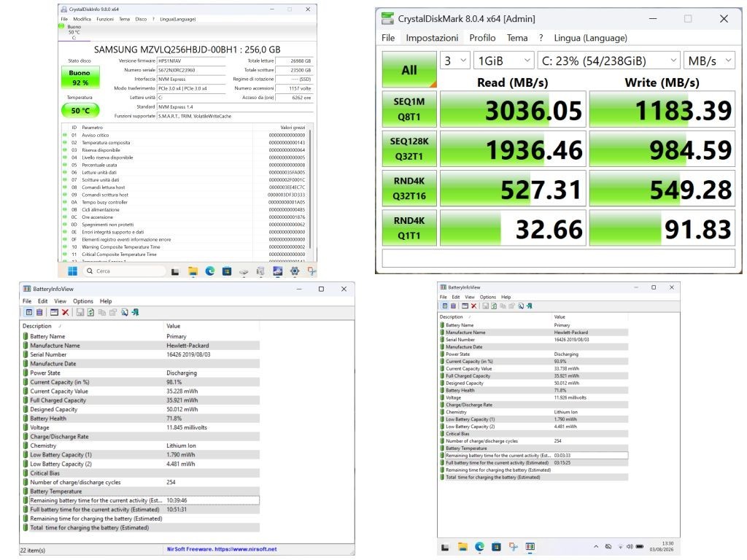Open Help menu in small BatteryInfoView
The image size is (747, 560).
506,297
